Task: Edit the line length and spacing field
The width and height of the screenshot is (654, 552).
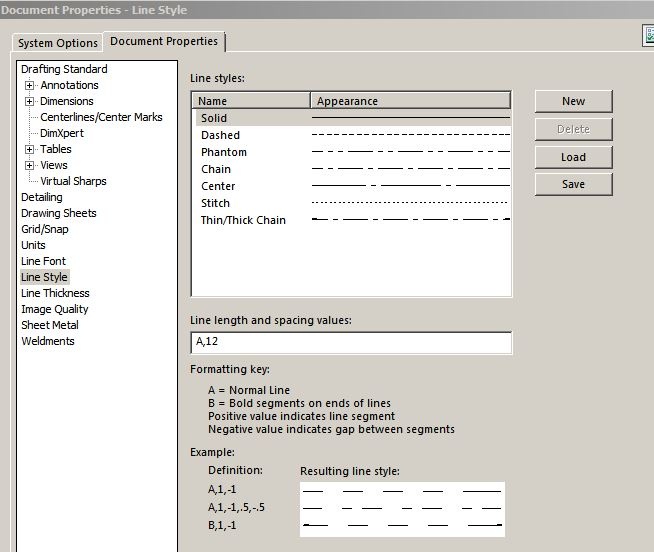Action: click(351, 342)
